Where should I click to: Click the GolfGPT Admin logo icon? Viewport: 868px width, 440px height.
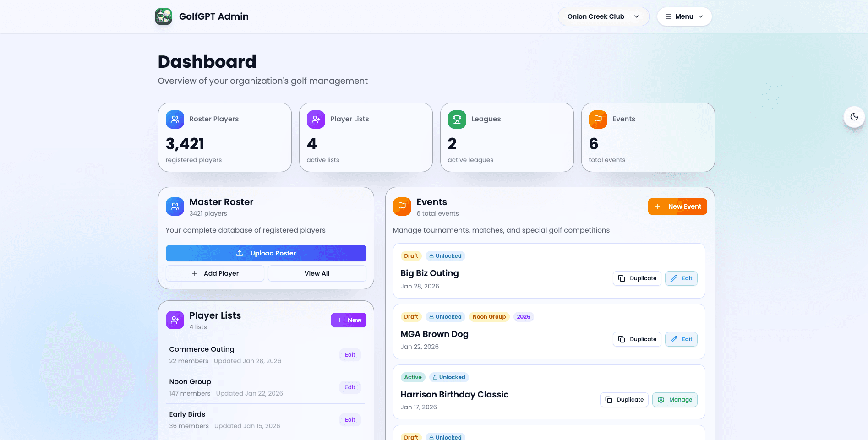tap(163, 16)
